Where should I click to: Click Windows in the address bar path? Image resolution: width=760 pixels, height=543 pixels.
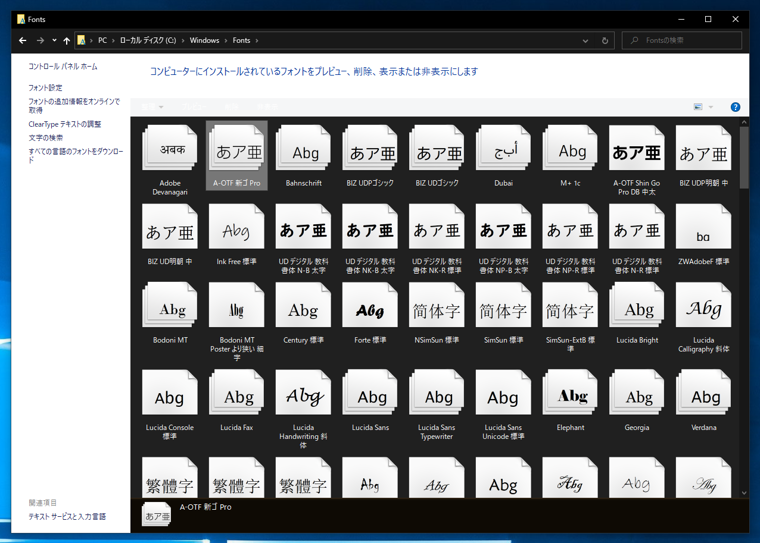click(x=205, y=40)
